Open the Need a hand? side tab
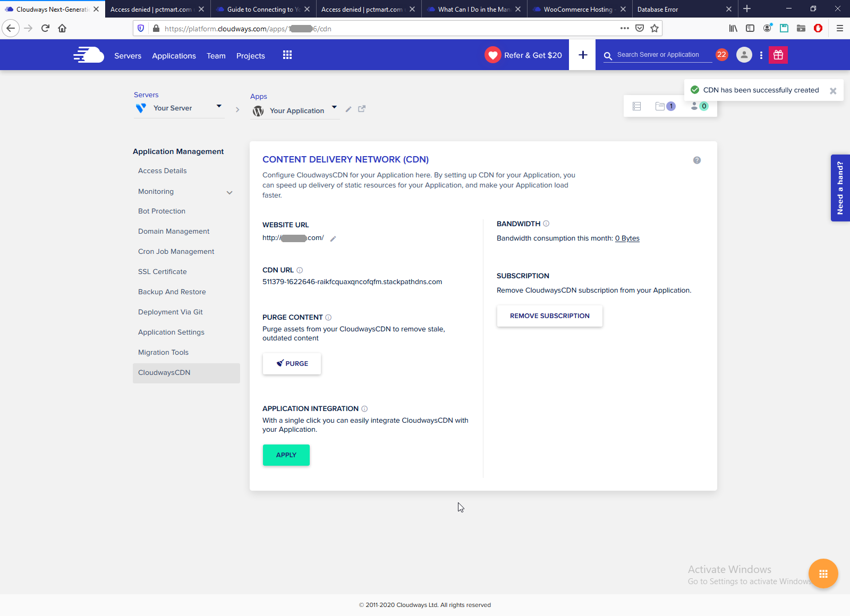This screenshot has height=616, width=850. (840, 188)
